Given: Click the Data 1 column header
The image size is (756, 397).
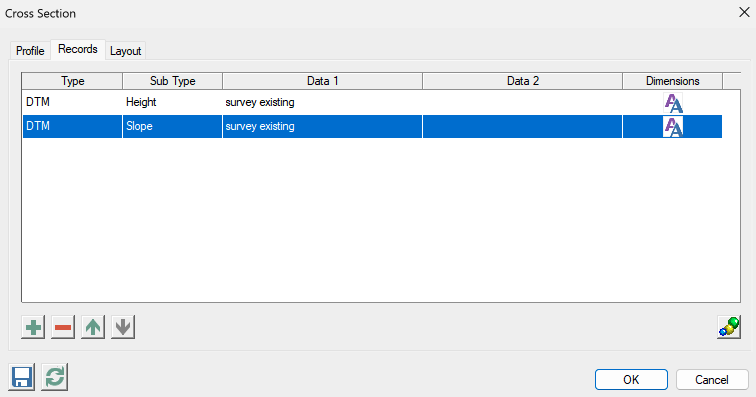Looking at the screenshot, I should [x=323, y=81].
